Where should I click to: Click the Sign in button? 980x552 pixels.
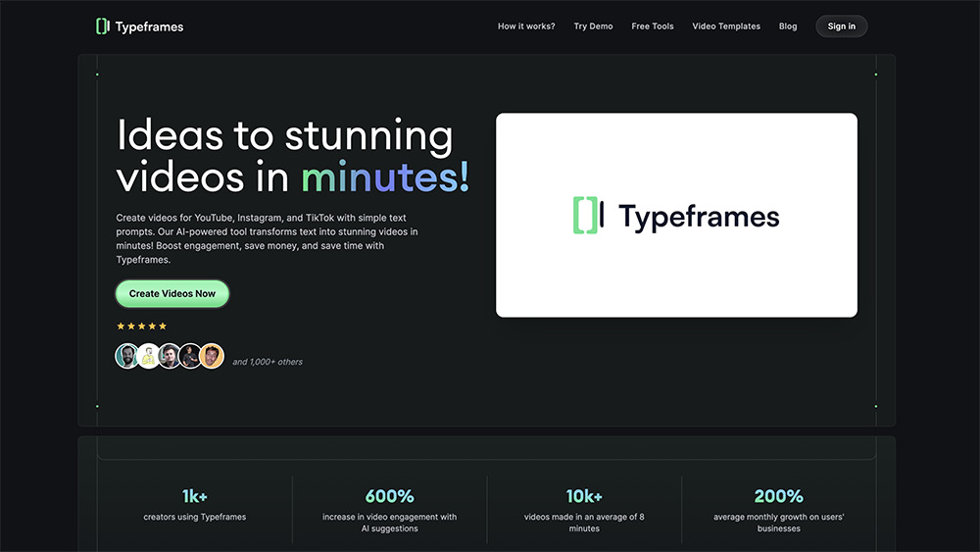841,26
